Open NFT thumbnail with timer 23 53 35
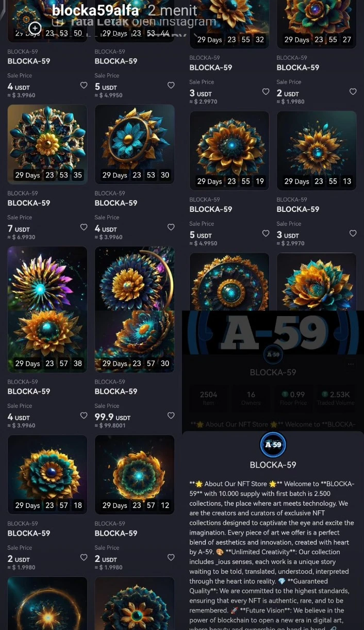This screenshot has height=630, width=364. pyautogui.click(x=47, y=144)
